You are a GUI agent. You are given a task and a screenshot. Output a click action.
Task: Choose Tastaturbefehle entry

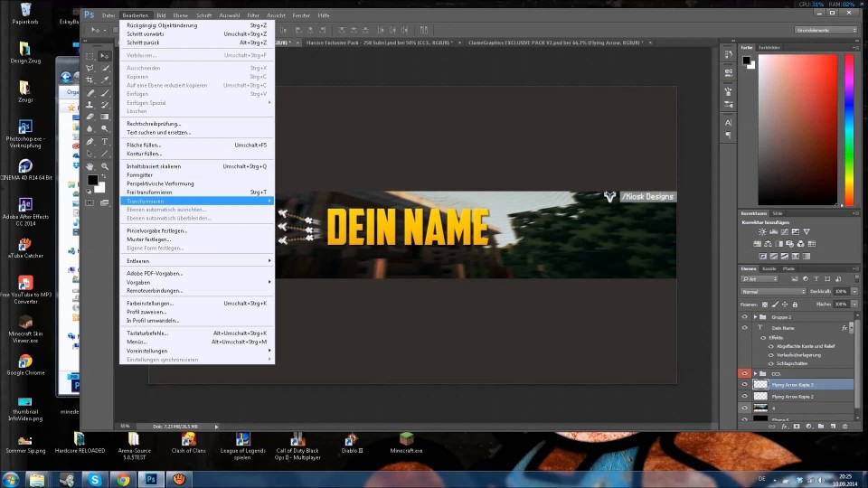197,333
